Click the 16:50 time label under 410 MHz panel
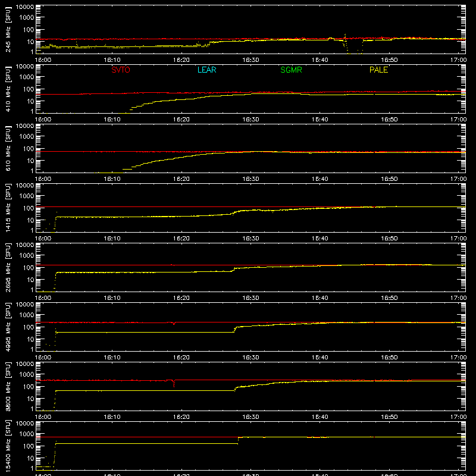 [389, 120]
